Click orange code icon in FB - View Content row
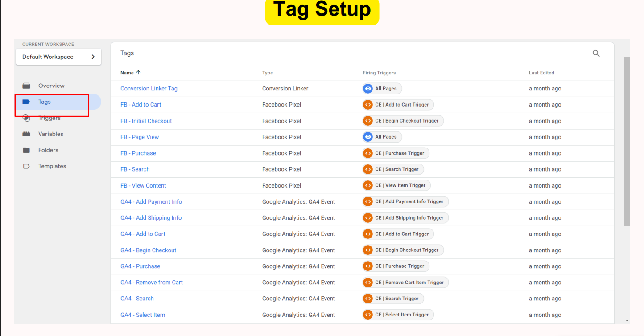Screen dimensions: 644x336 click(368, 185)
